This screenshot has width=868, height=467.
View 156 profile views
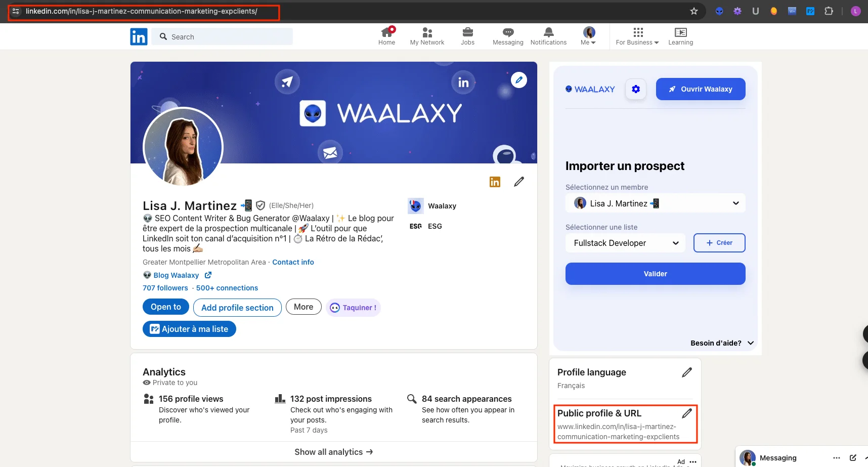coord(191,399)
